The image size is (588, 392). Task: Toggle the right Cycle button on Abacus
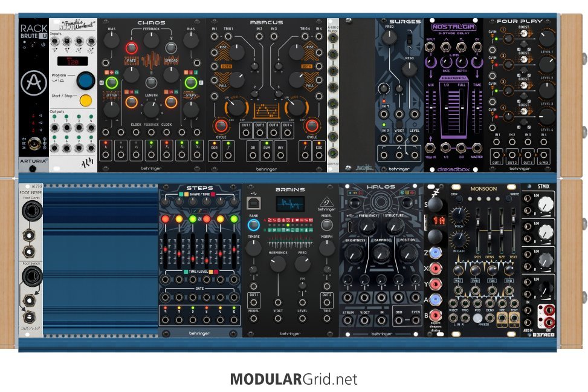tap(312, 126)
